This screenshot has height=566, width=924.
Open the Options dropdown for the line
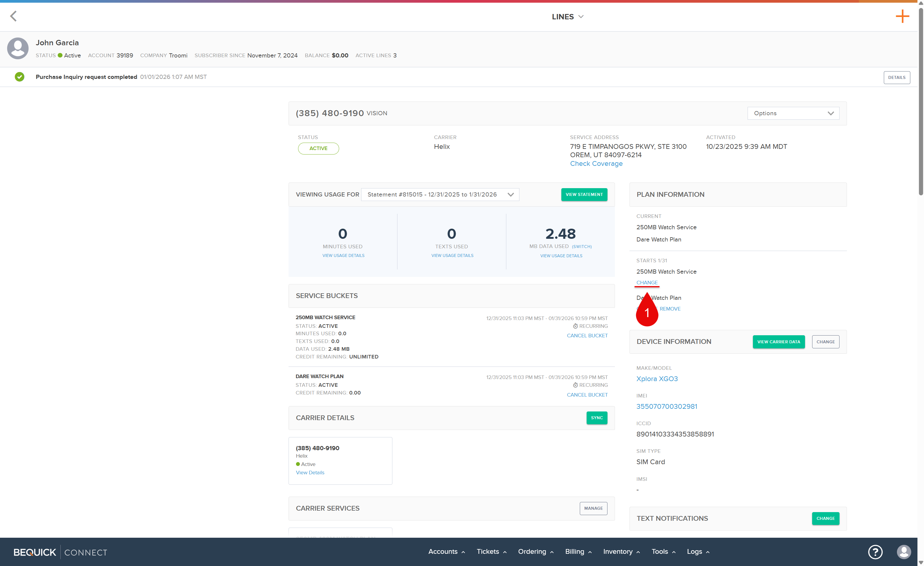click(793, 113)
